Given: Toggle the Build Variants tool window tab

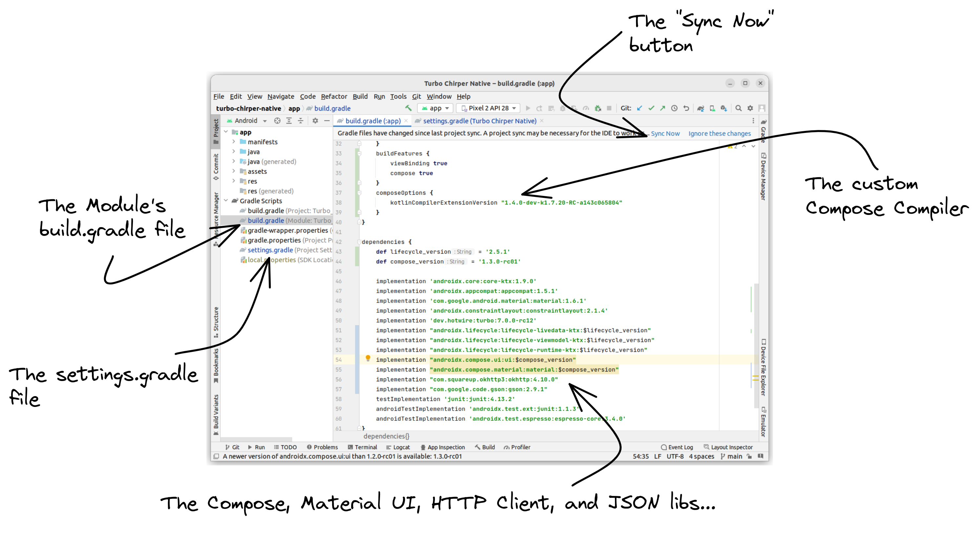Looking at the screenshot, I should 216,414.
